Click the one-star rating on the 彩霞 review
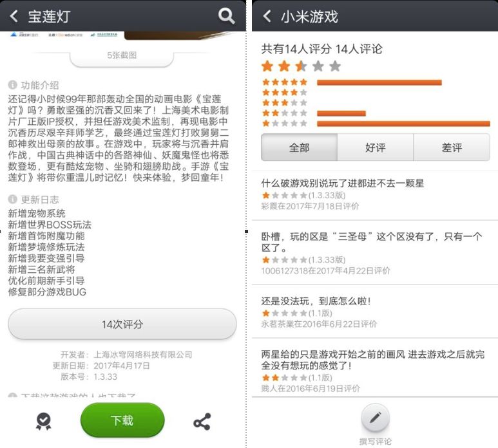 (285, 195)
